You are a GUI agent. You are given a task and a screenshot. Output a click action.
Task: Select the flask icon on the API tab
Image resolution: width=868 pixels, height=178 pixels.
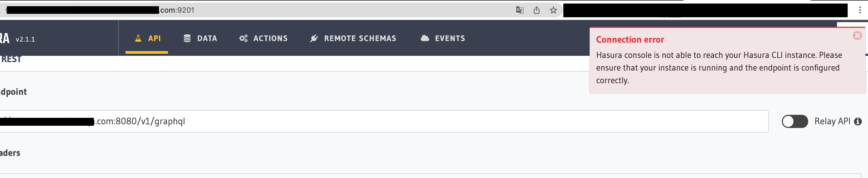click(x=138, y=38)
